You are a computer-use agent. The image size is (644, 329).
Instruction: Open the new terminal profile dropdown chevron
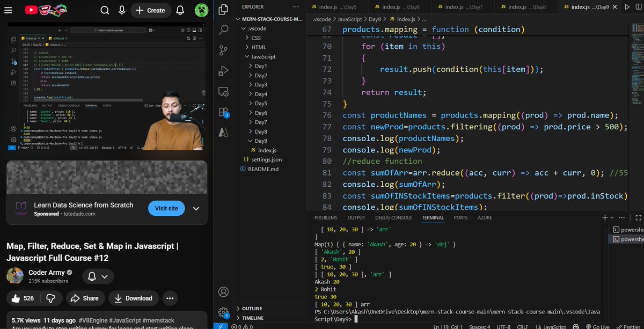612,217
